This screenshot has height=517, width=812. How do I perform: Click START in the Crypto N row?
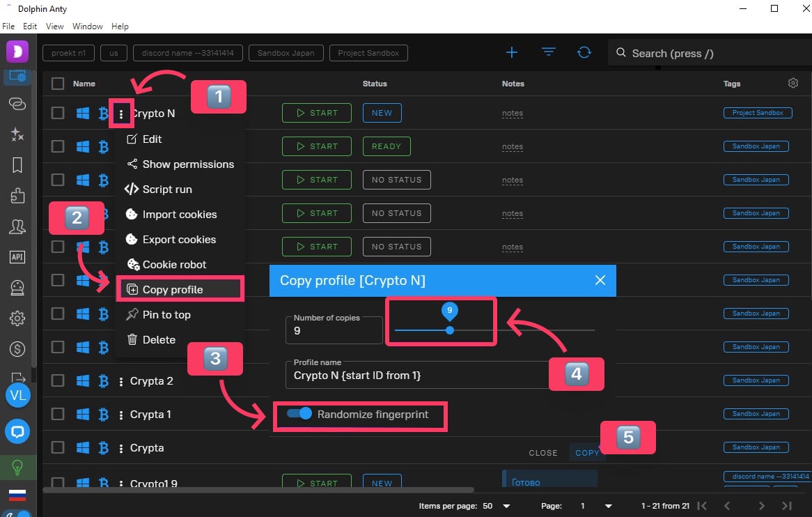[317, 113]
